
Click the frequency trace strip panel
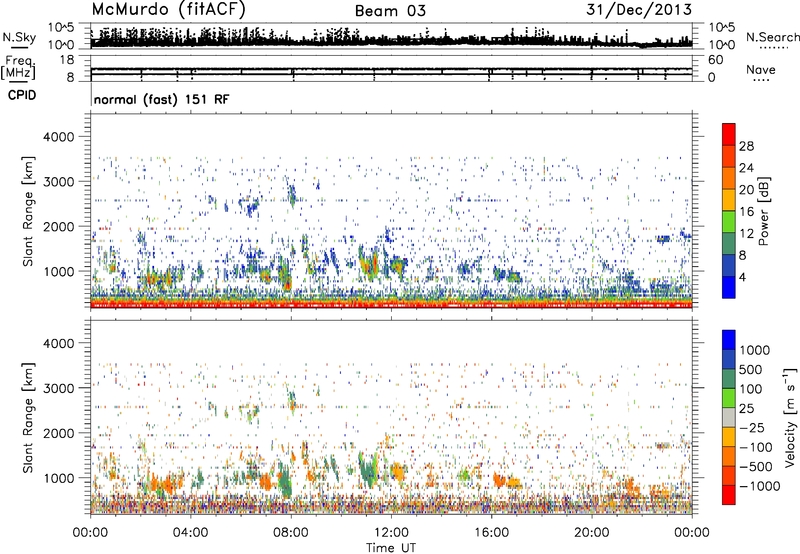[x=391, y=68]
